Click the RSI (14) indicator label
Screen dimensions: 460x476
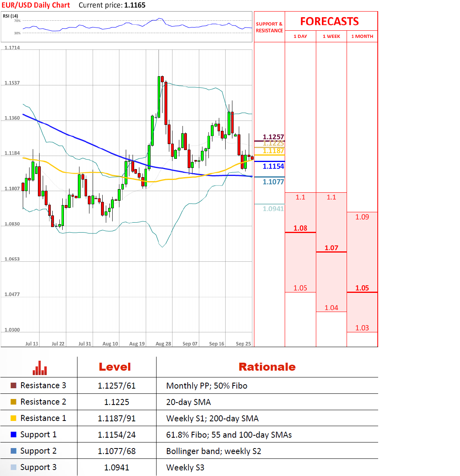coord(10,16)
